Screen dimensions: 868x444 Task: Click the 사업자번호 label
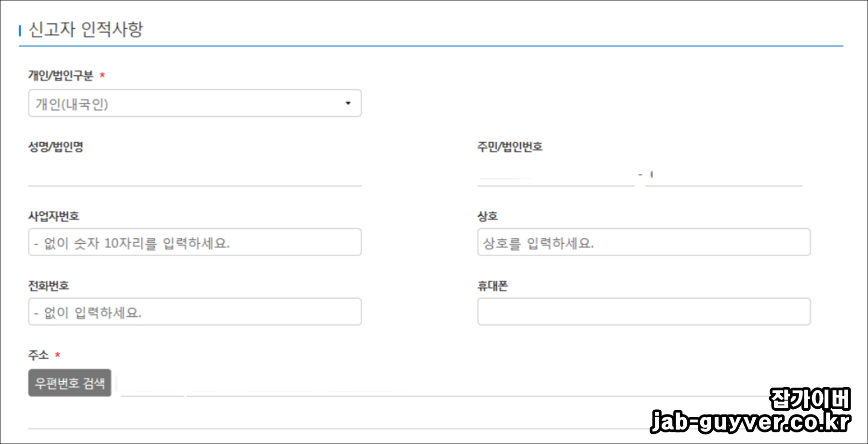[54, 216]
